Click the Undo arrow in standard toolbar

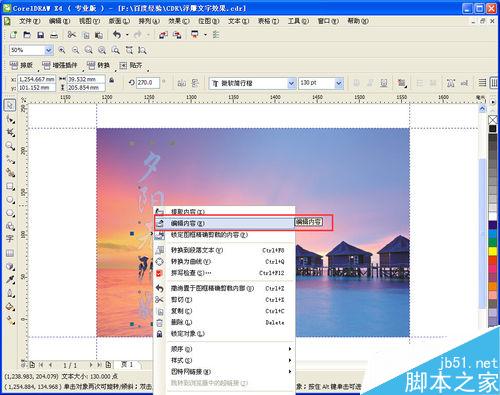coord(117,35)
